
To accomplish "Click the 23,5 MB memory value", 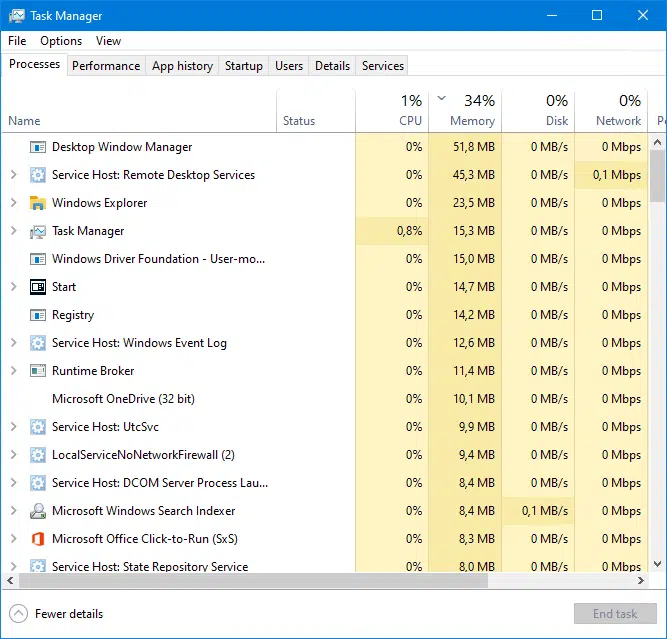I will (474, 203).
